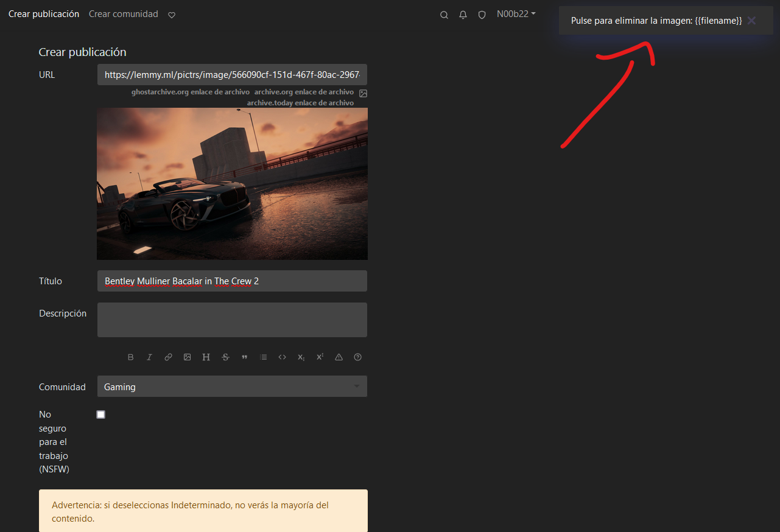780x532 pixels.
Task: Go to Crear comunidad in navbar
Action: (123, 14)
